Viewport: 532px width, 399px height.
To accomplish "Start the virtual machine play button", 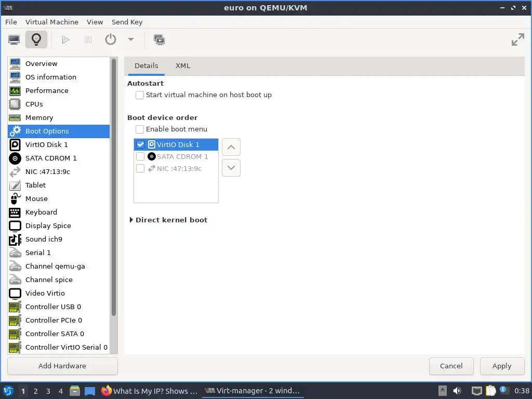I will click(65, 39).
